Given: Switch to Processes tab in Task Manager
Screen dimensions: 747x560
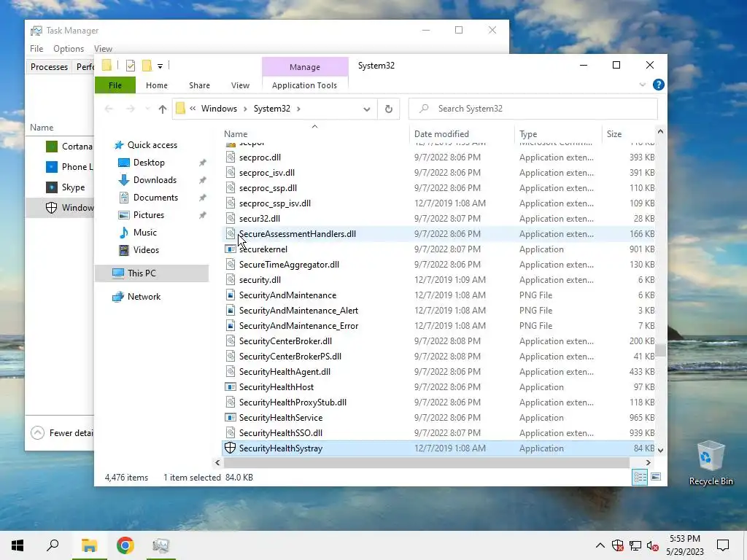Looking at the screenshot, I should coord(49,67).
